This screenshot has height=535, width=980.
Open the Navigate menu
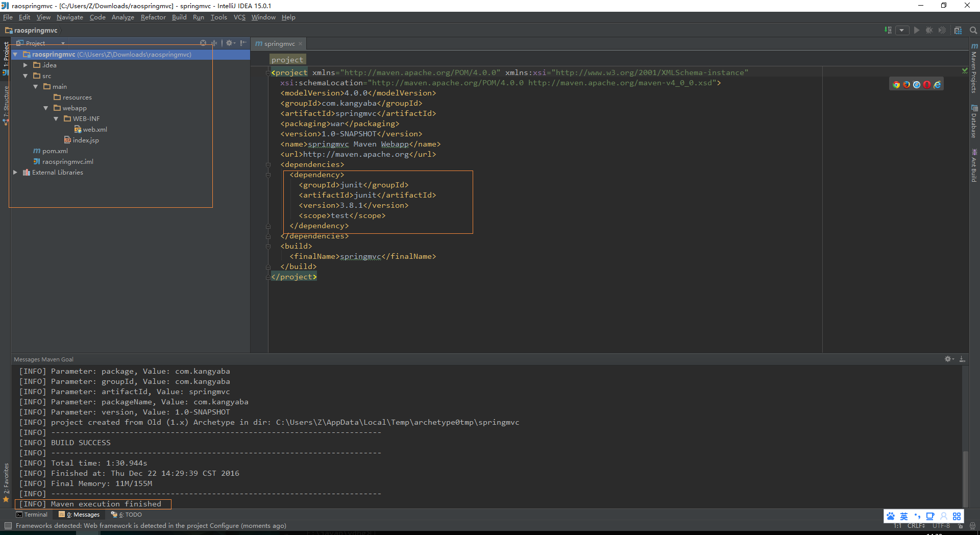[70, 17]
